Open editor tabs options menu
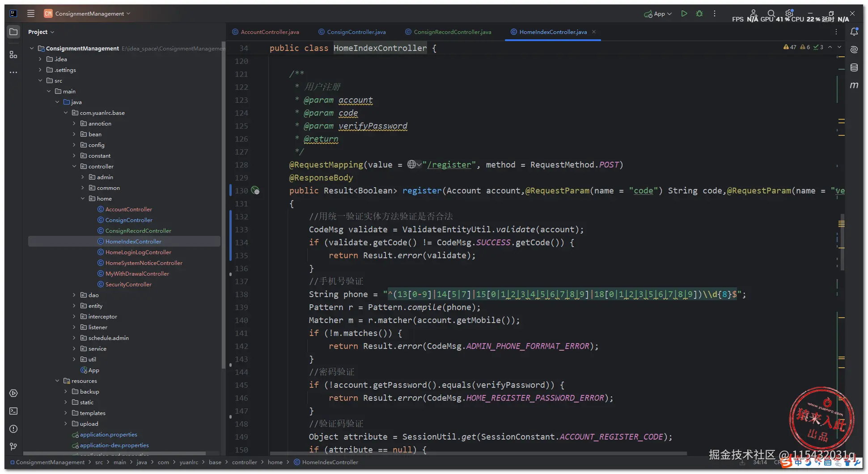This screenshot has height=474, width=868. pos(836,32)
